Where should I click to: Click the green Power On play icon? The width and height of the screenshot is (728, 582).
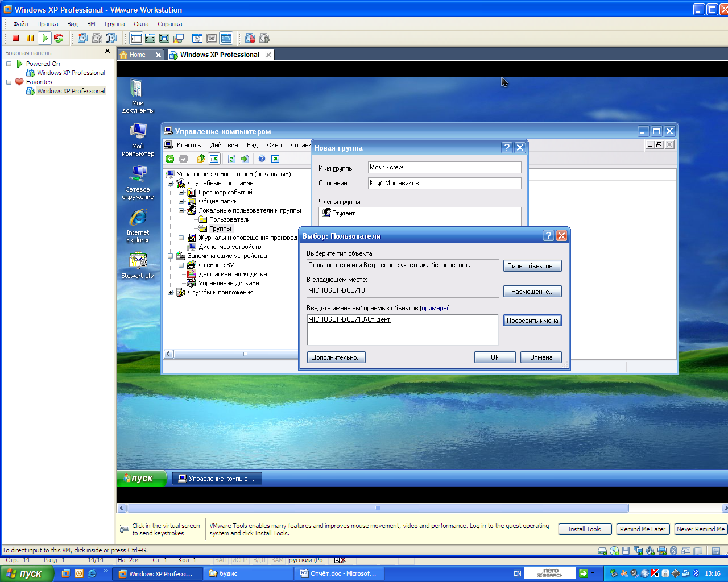[44, 38]
